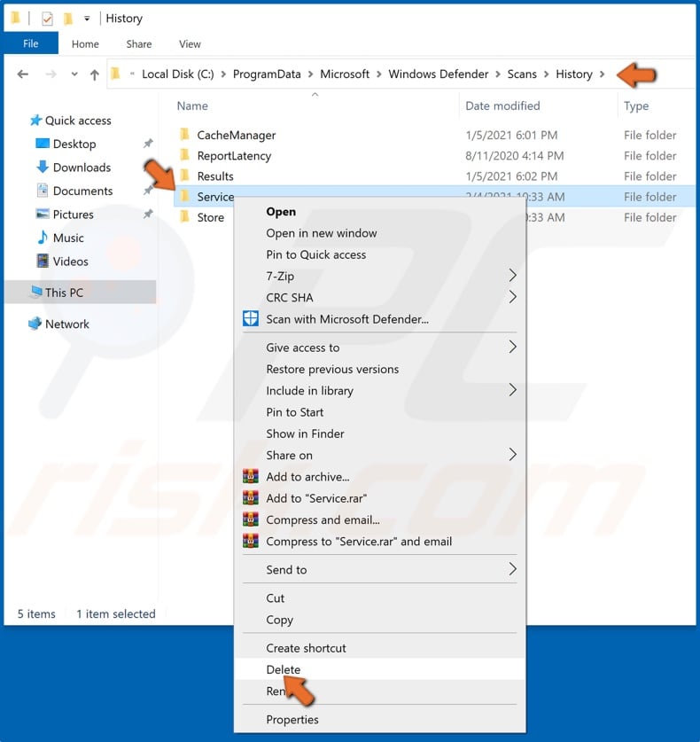The image size is (700, 742).
Task: Open Downloads in navigation pane
Action: pos(74,168)
